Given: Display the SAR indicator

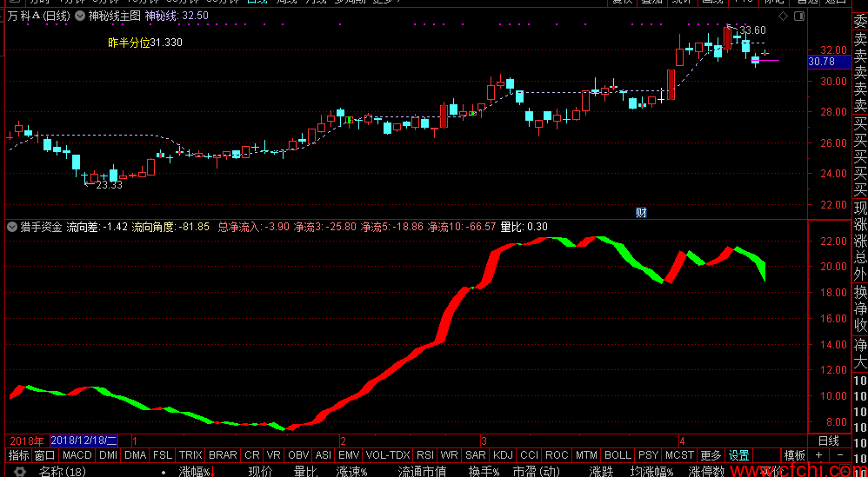Looking at the screenshot, I should (476, 455).
